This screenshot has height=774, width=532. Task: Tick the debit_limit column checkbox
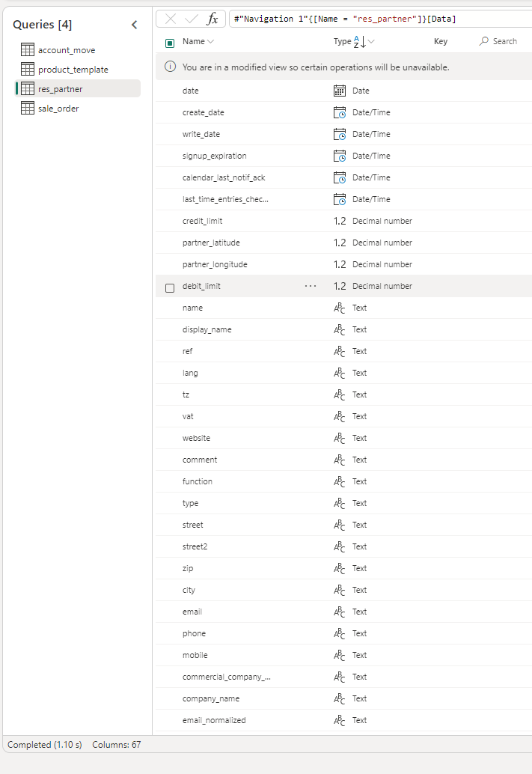click(x=170, y=287)
